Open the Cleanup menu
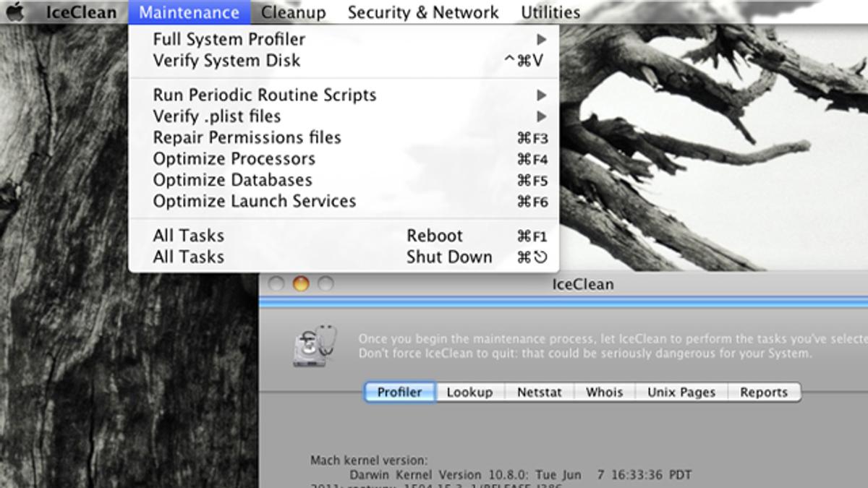The height and width of the screenshot is (488, 868). point(293,12)
